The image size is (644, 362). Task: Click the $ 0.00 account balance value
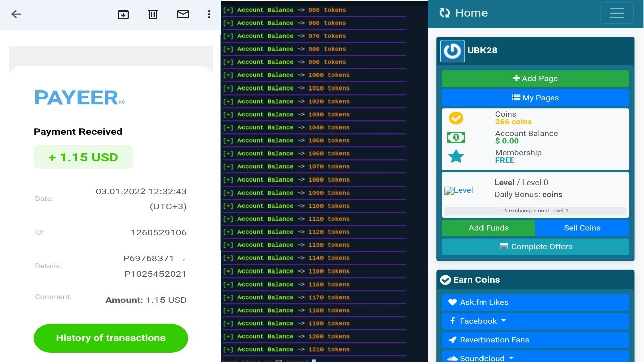tap(507, 141)
